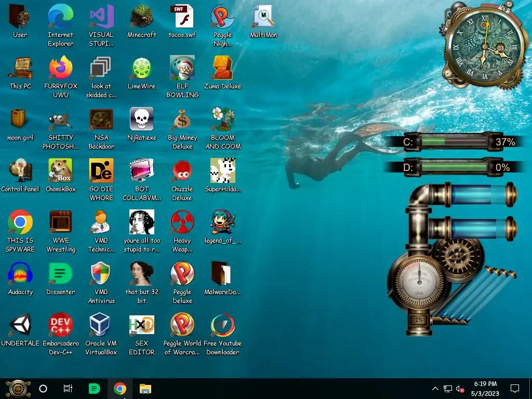The height and width of the screenshot is (399, 532).
Task: Launch FURRYFOX UWU Firefox shortcut
Action: [60, 77]
